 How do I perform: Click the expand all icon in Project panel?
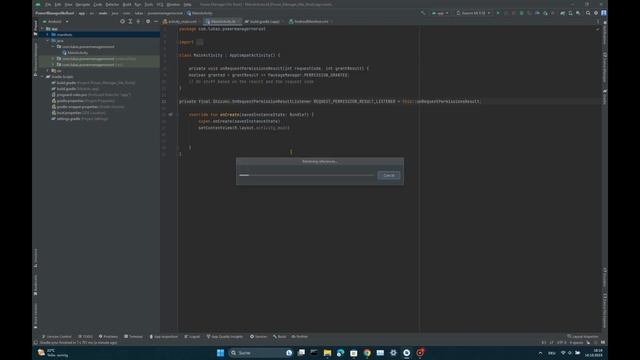point(130,21)
